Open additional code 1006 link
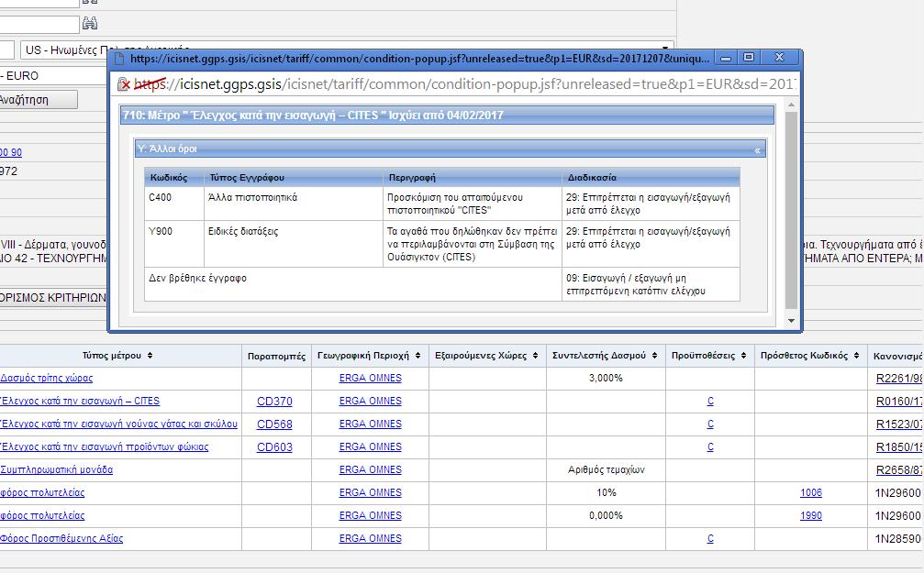Image resolution: width=924 pixels, height=573 pixels. tap(811, 493)
